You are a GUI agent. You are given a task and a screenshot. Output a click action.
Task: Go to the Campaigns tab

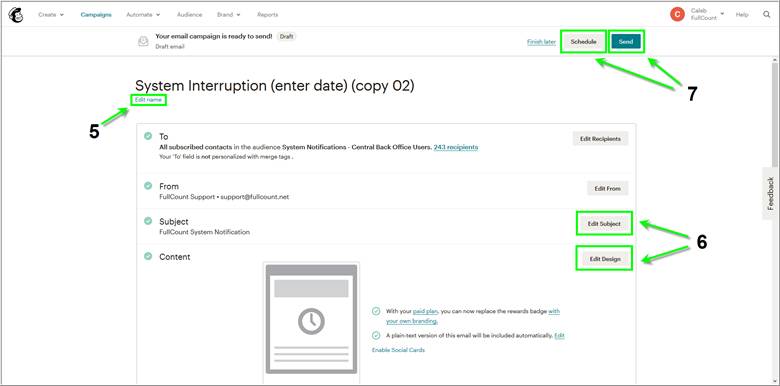tap(96, 15)
